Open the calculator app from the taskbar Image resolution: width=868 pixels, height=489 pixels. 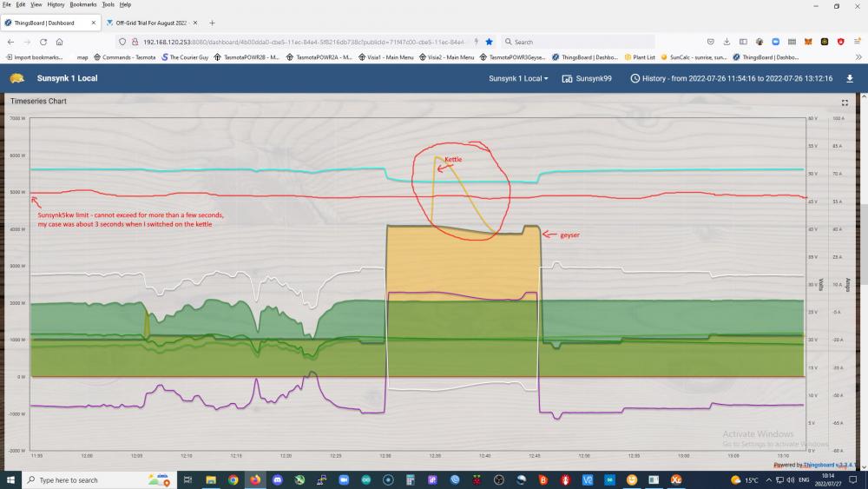click(411, 479)
